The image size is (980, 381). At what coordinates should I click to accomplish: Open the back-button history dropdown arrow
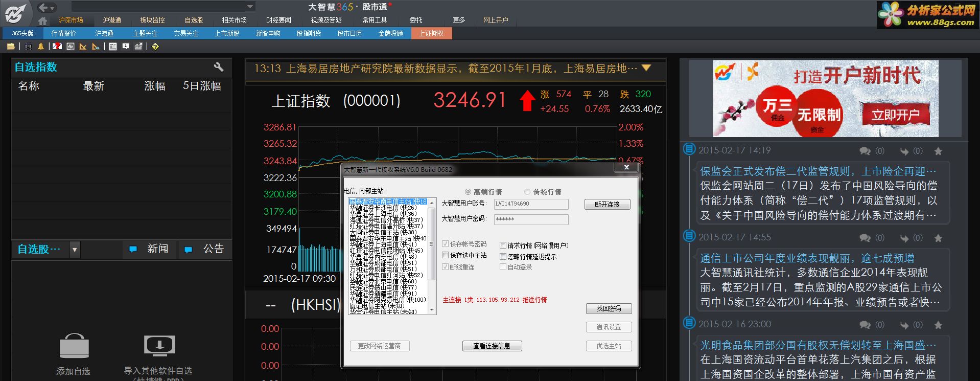(x=52, y=8)
